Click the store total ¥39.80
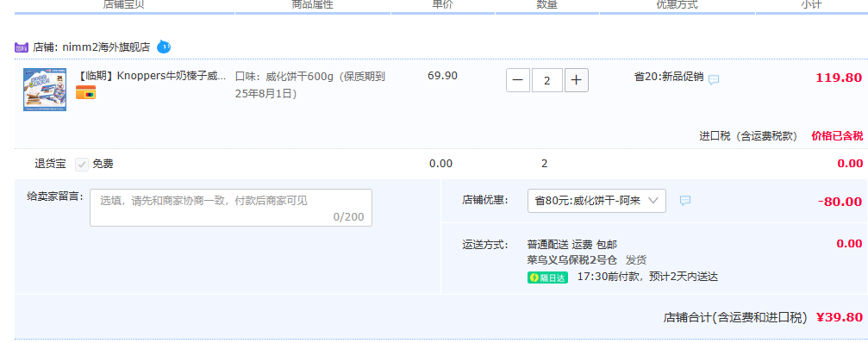This screenshot has width=868, height=343. click(840, 317)
